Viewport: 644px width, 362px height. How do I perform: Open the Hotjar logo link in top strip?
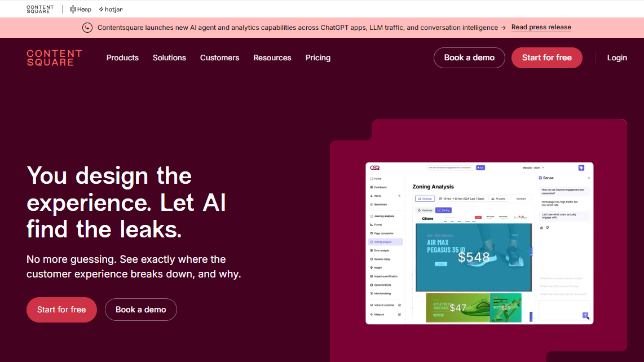(111, 9)
